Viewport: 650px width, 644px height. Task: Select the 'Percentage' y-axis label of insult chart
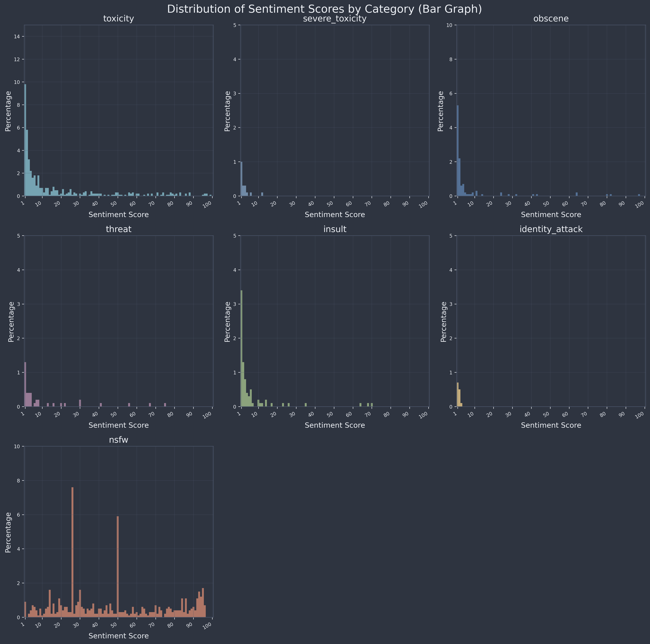(x=227, y=321)
